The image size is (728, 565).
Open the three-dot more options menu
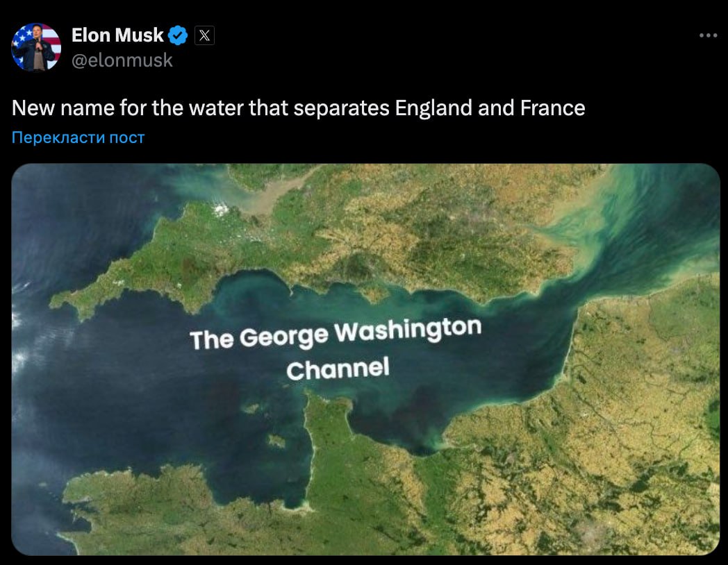707,35
